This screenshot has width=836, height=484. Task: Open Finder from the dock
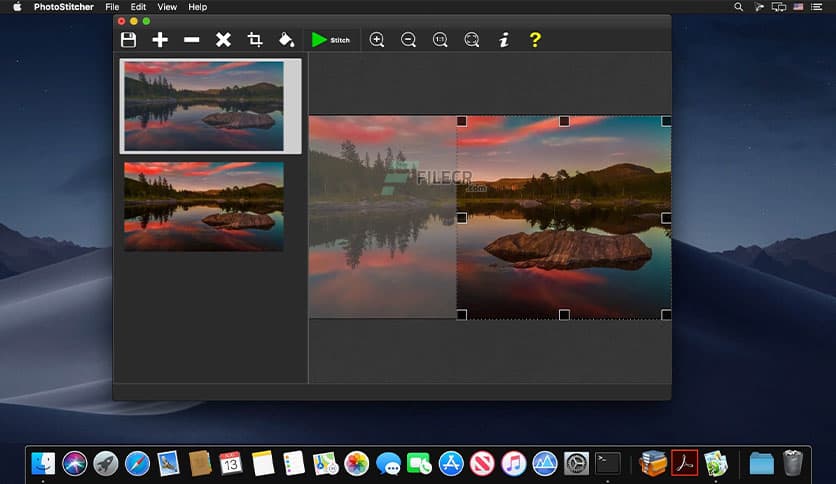click(x=43, y=463)
